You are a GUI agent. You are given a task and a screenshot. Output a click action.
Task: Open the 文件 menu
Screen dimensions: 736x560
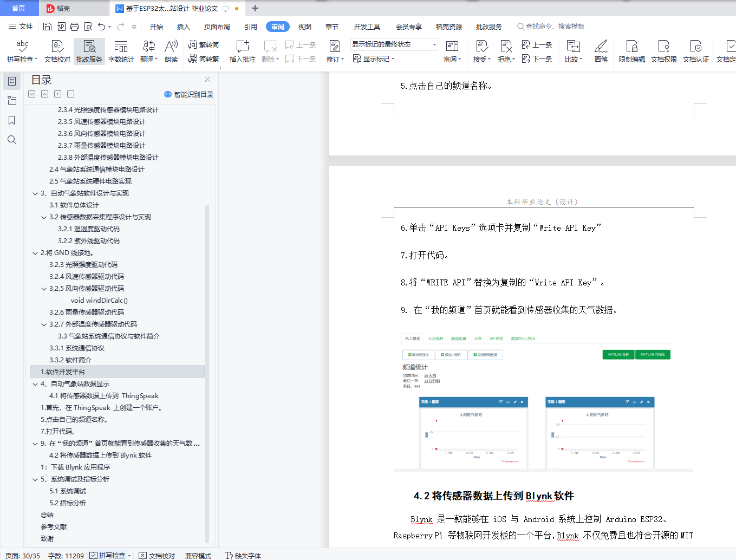[21, 27]
